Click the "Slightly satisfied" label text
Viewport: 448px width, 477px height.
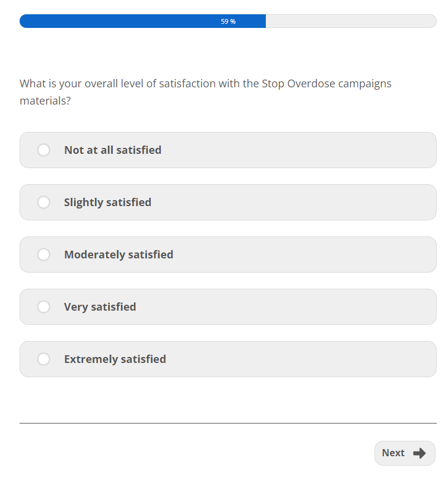pyautogui.click(x=107, y=203)
